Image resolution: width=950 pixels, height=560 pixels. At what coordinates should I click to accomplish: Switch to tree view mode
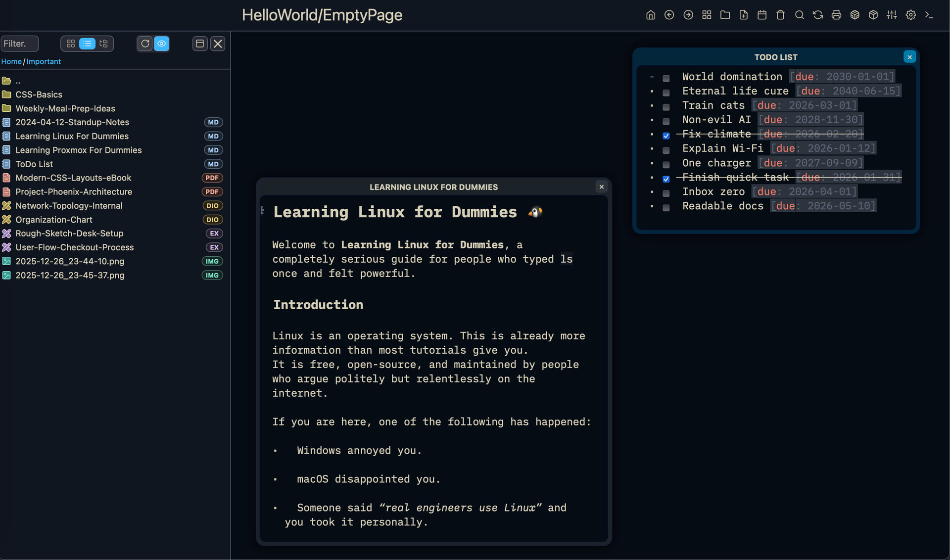103,44
